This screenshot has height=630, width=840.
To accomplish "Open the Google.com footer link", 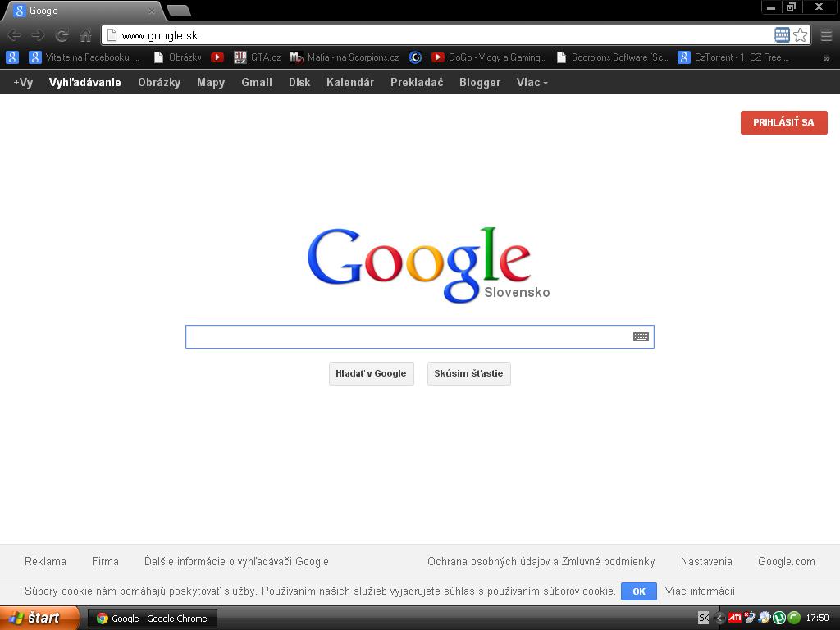I will [787, 561].
